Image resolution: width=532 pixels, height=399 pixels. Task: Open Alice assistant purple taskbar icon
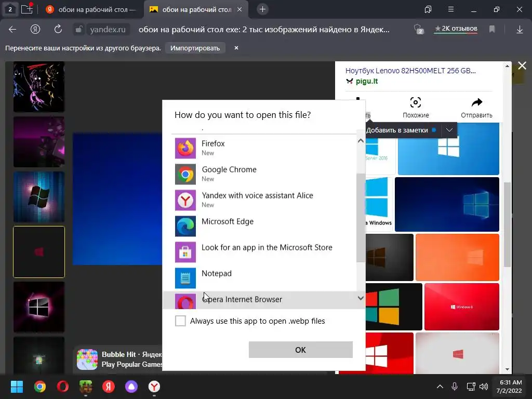click(131, 387)
